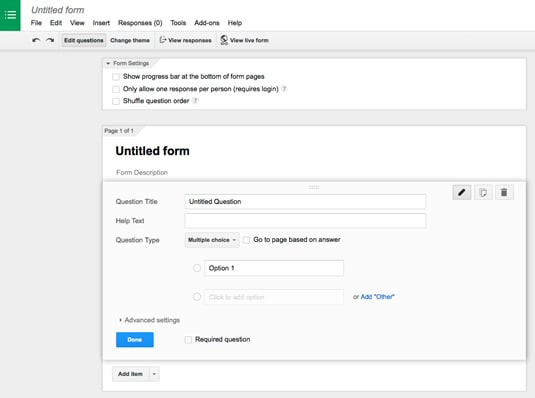
Task: Enable Show progress bar checkbox
Action: click(116, 76)
